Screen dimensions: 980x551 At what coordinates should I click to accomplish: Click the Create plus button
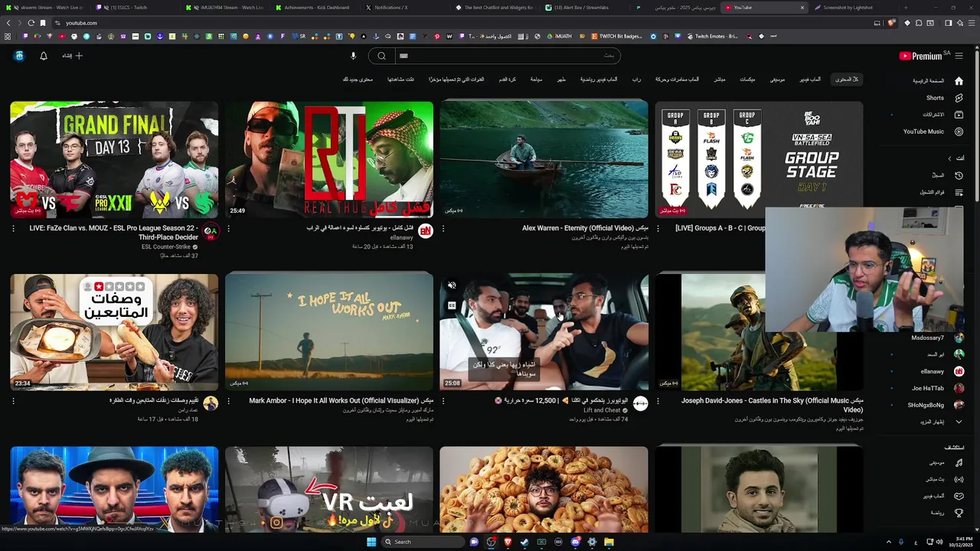click(73, 56)
